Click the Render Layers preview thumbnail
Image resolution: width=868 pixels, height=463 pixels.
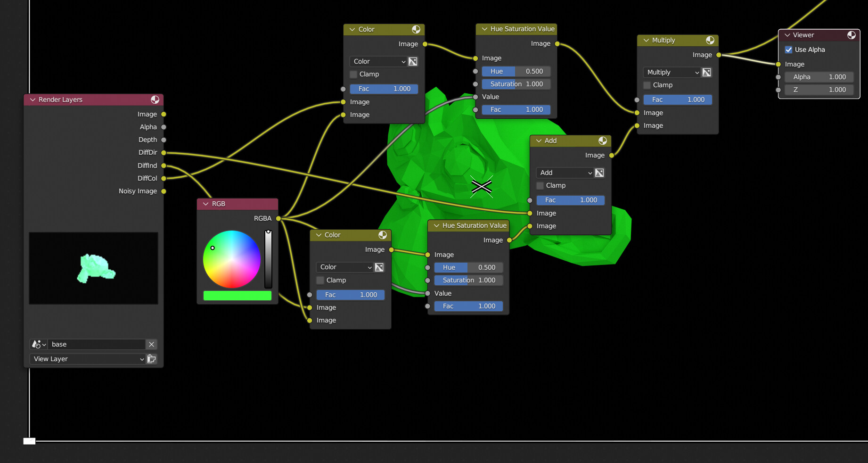coord(93,268)
